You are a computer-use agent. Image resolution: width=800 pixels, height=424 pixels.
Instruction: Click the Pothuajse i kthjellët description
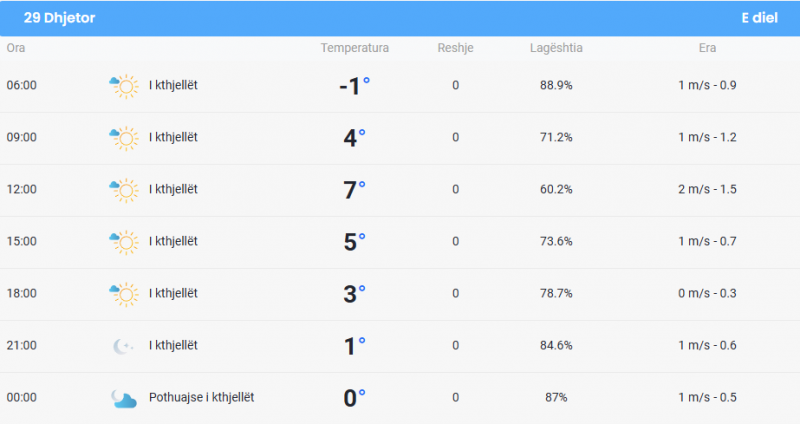[202, 397]
